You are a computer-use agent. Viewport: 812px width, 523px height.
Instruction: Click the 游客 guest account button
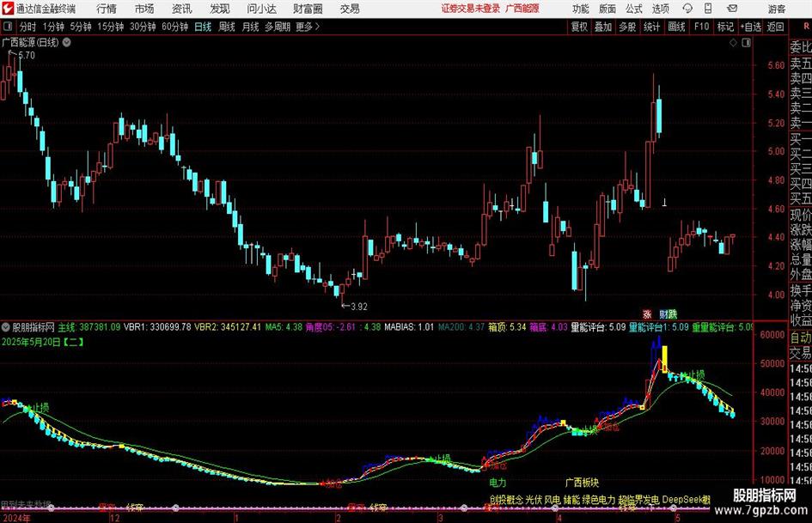pyautogui.click(x=777, y=9)
